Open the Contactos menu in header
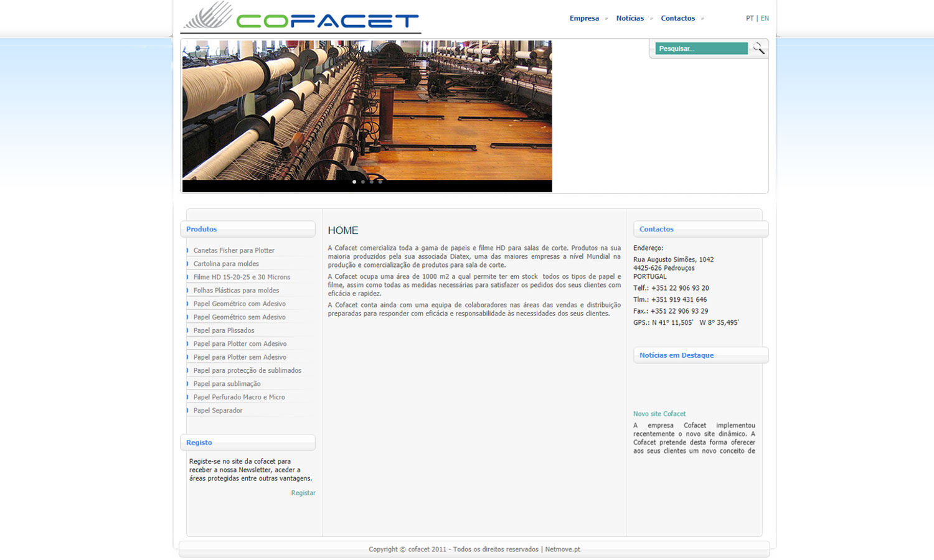This screenshot has width=934, height=560. click(677, 19)
